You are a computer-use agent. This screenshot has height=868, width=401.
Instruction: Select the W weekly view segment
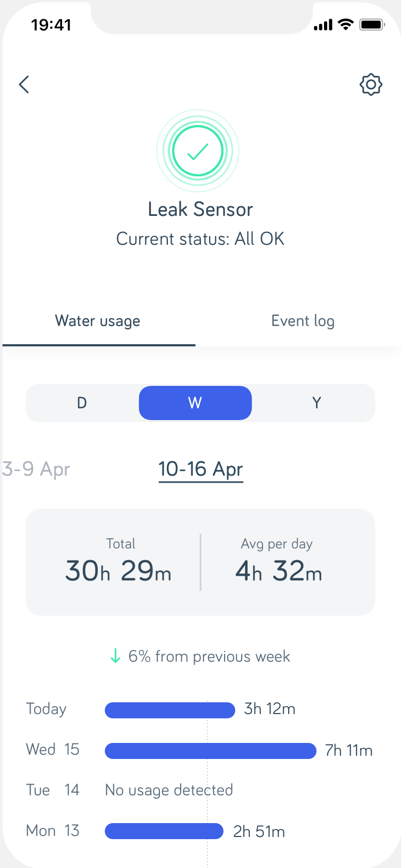(x=195, y=403)
